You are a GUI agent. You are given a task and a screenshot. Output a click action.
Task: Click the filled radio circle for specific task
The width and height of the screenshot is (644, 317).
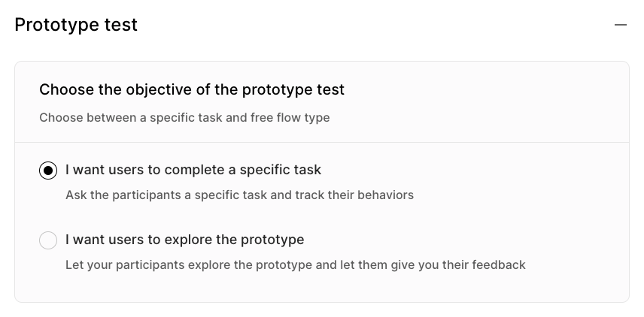pyautogui.click(x=48, y=171)
